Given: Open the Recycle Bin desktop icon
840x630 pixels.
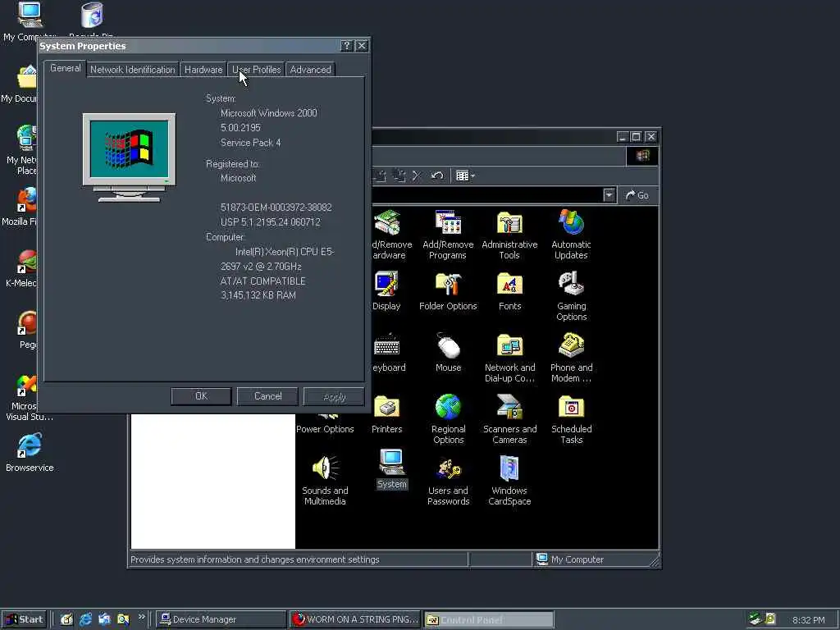Looking at the screenshot, I should pos(91,21).
